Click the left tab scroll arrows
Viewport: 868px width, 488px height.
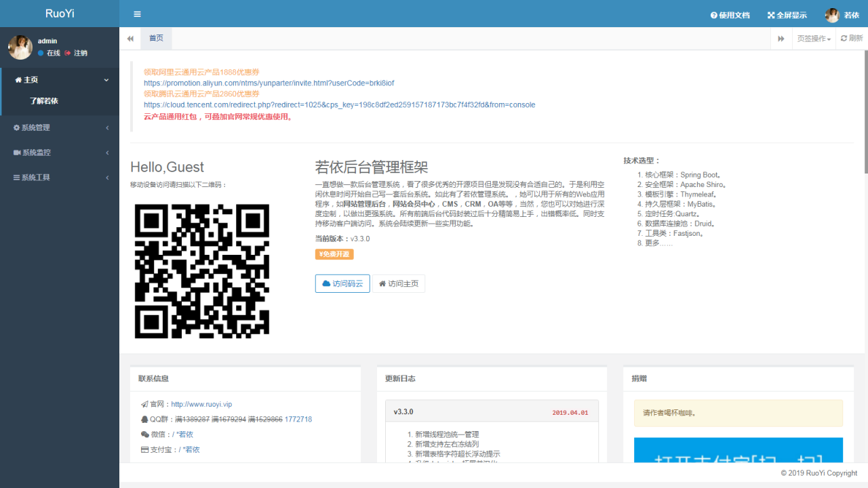tap(130, 39)
